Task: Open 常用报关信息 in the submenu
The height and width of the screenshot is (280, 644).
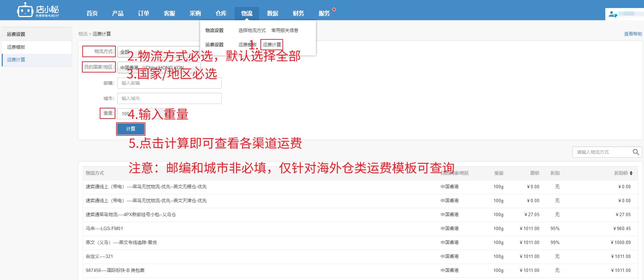Action: coord(285,30)
